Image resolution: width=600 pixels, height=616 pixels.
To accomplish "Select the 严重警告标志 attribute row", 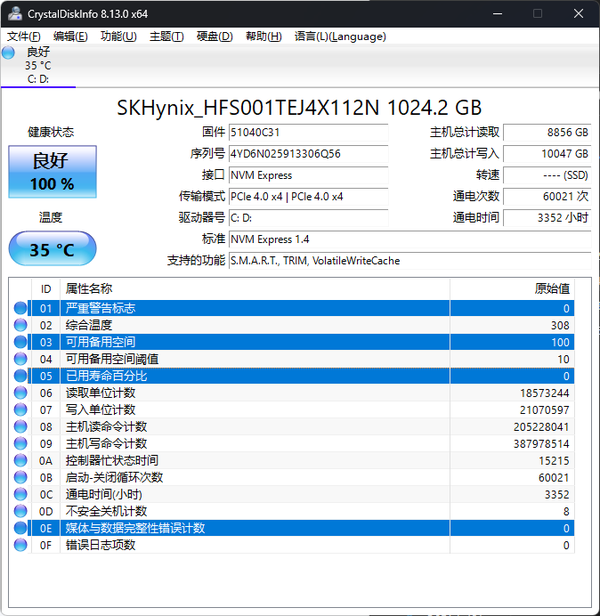I will point(303,308).
